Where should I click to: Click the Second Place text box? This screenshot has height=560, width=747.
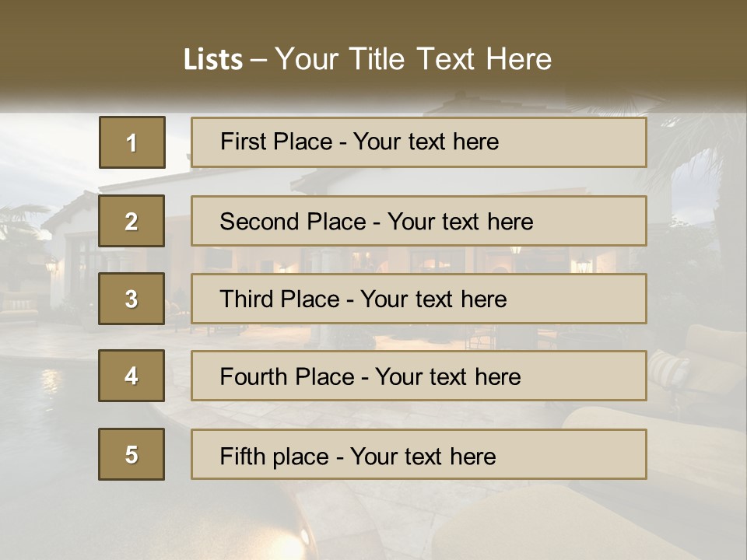(376, 221)
